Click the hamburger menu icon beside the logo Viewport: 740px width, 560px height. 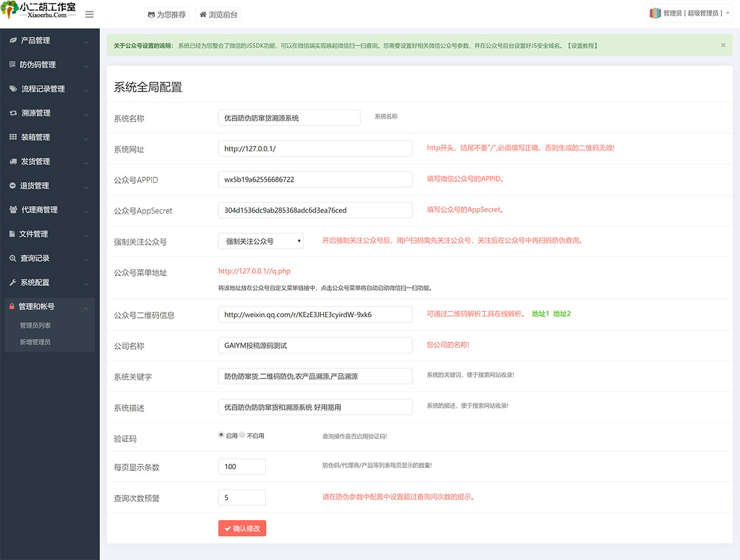pyautogui.click(x=89, y=14)
